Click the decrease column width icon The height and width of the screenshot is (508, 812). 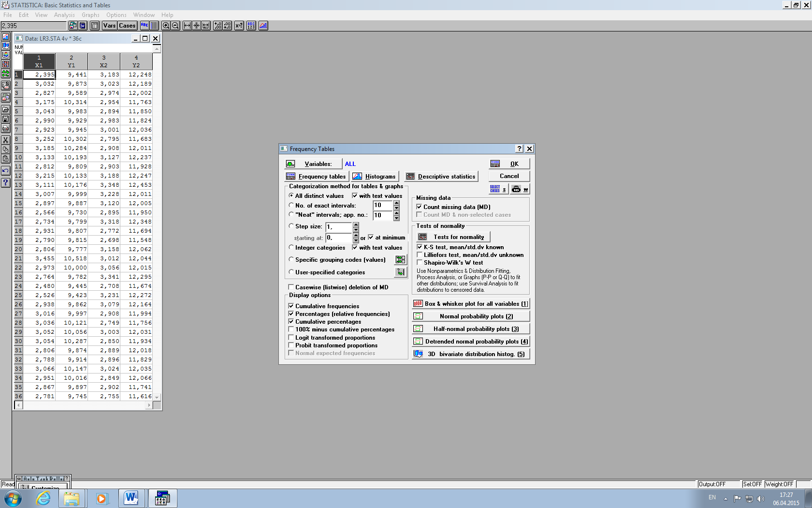point(196,26)
